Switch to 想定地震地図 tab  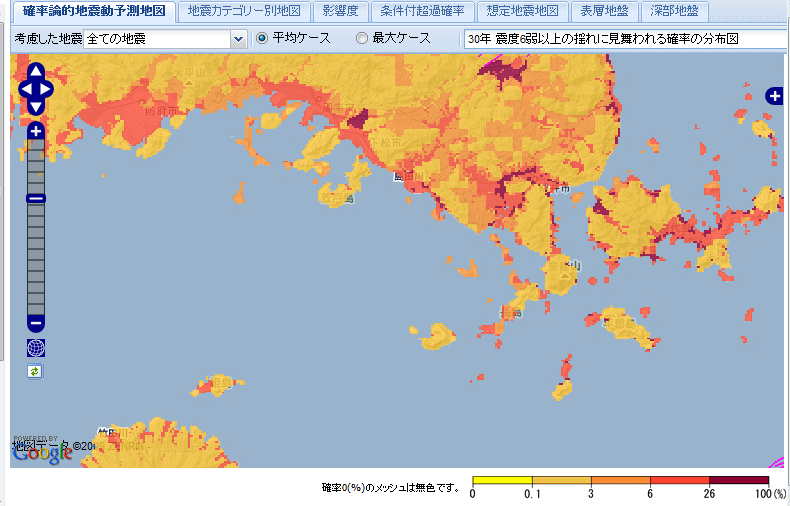coord(509,12)
